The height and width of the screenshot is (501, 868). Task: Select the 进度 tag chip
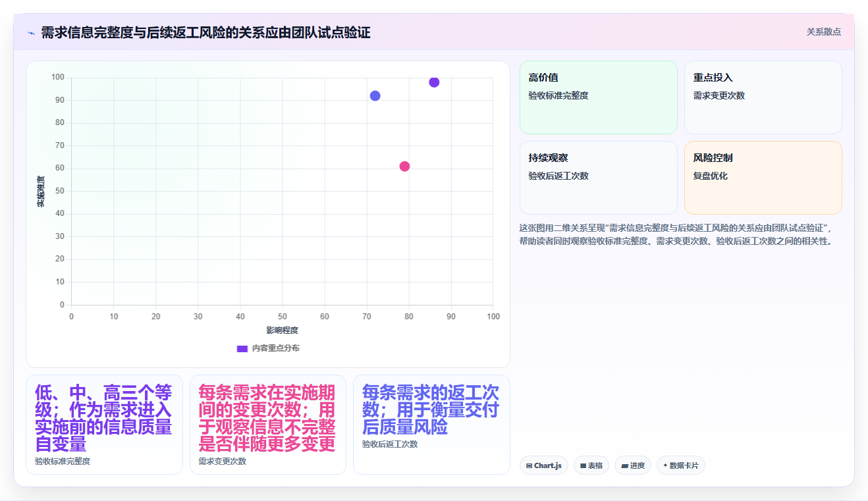pos(633,465)
